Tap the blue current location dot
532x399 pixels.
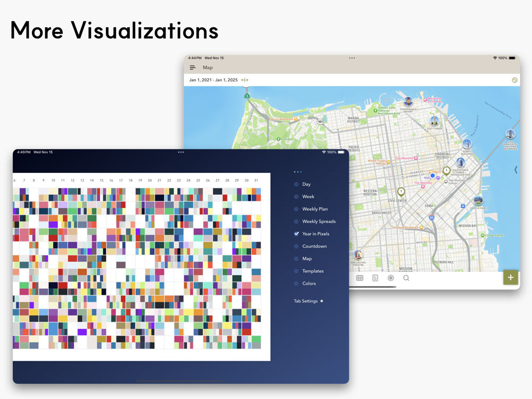click(433, 176)
